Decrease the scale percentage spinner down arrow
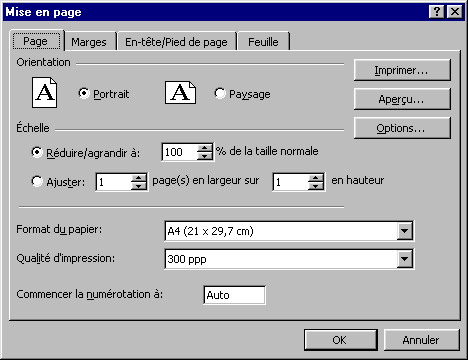Screen dimensions: 468x360 204,156
